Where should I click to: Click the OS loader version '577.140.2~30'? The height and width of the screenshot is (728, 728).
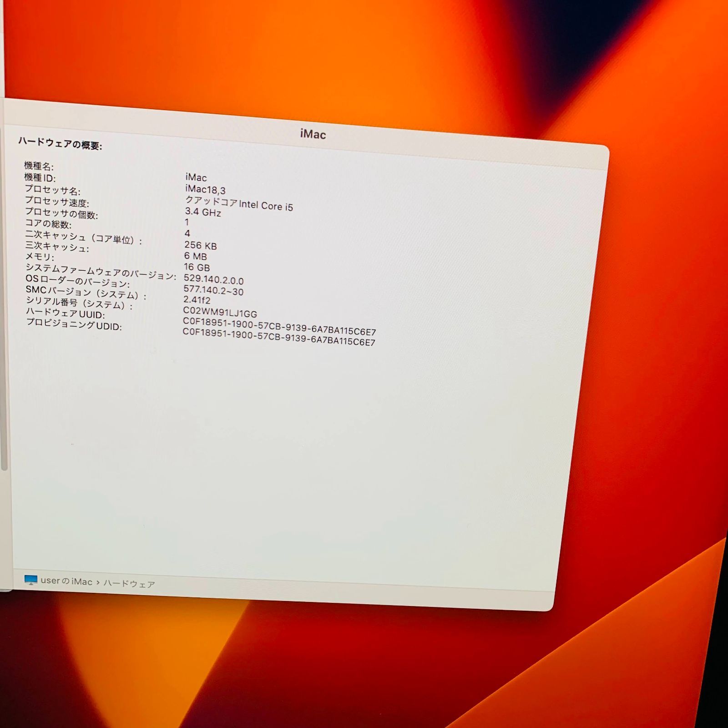(x=213, y=290)
